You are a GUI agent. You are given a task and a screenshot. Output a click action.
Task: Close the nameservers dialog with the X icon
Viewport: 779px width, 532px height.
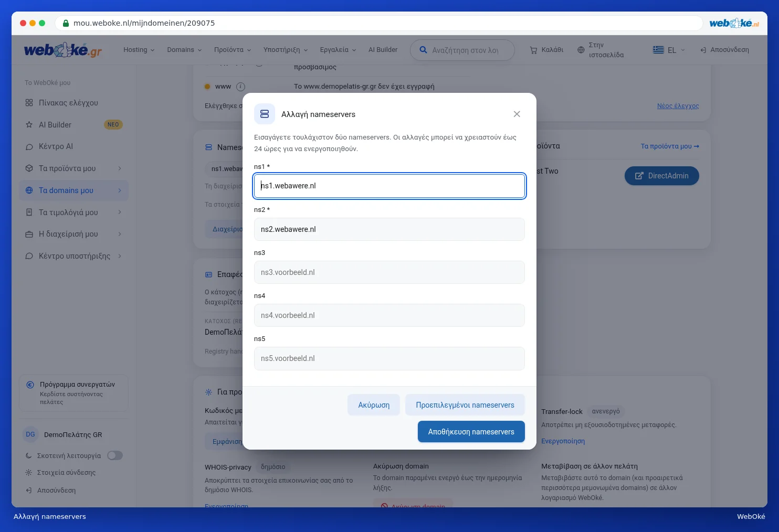pos(517,114)
